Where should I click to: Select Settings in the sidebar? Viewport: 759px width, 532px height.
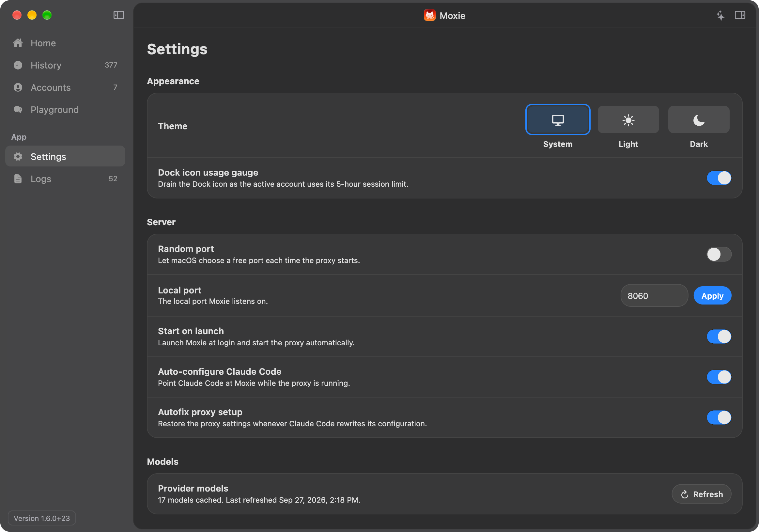65,156
